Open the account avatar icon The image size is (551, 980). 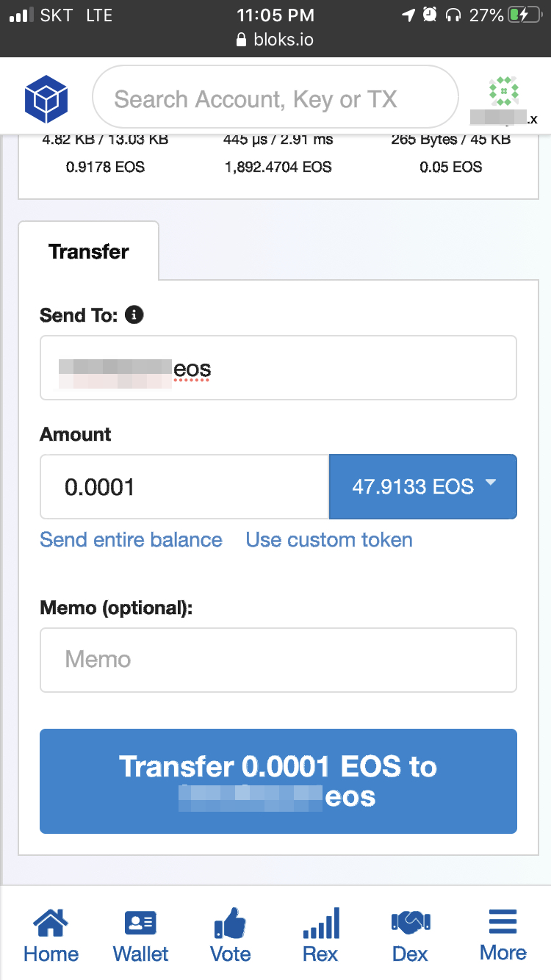pyautogui.click(x=504, y=91)
